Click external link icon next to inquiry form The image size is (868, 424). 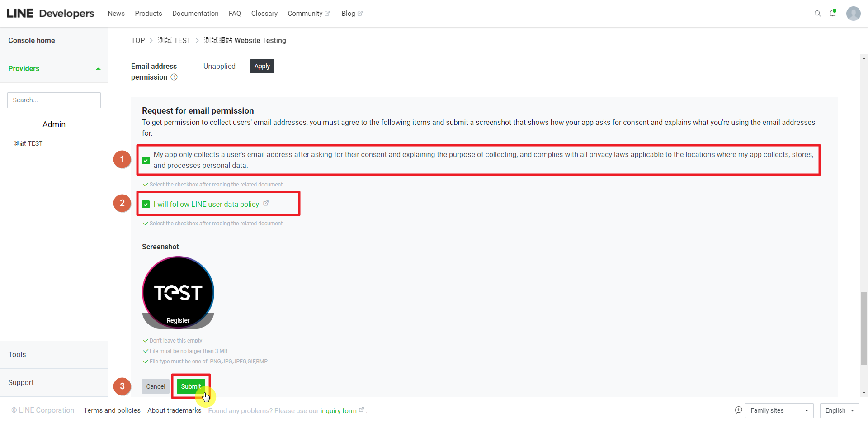(361, 410)
